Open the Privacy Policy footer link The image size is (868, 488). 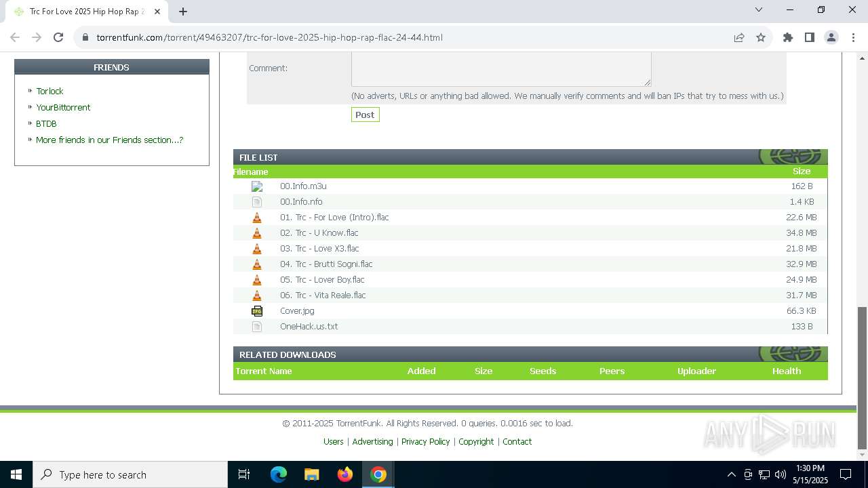tap(425, 441)
